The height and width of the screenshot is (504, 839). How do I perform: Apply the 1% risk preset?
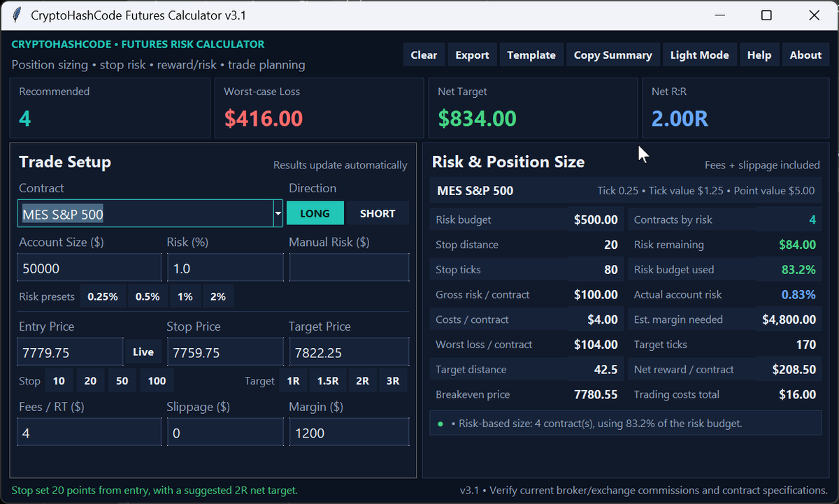coord(185,296)
